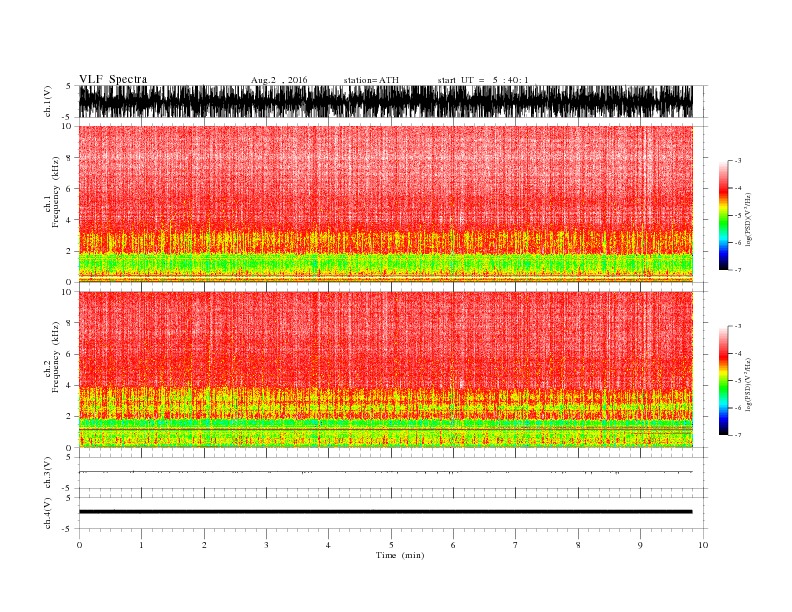Image resolution: width=792 pixels, height=612 pixels.
Task: Click the "7" tick on the time axis
Action: point(516,545)
